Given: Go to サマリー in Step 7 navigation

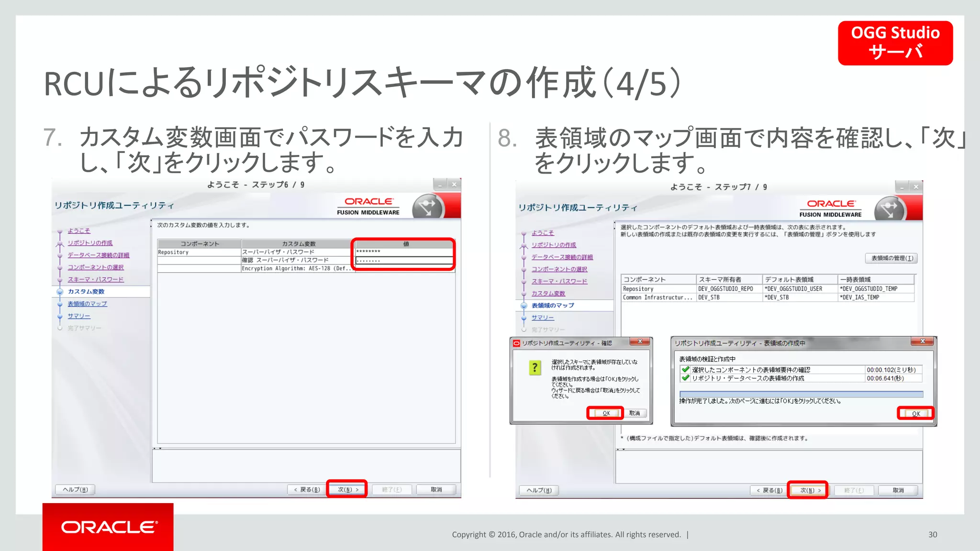Looking at the screenshot, I should point(543,318).
